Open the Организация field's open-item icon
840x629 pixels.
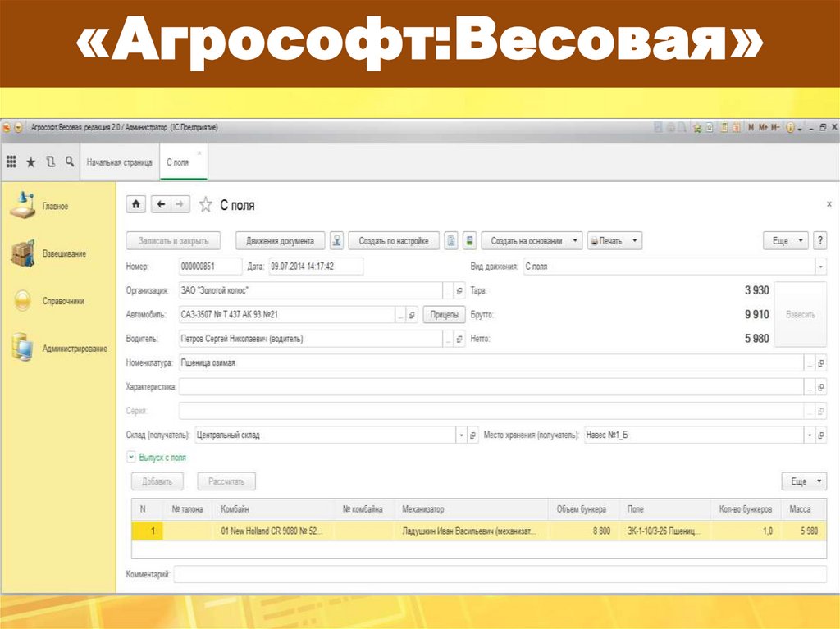(x=459, y=291)
